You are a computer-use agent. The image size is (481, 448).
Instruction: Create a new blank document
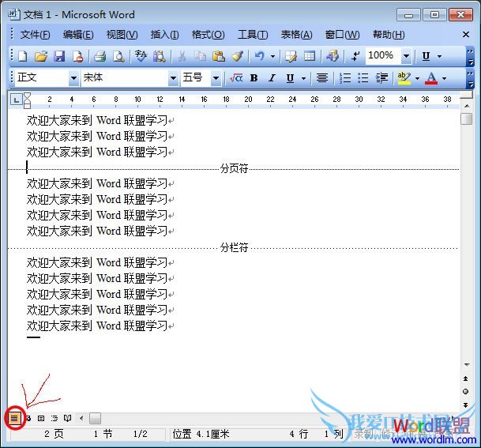pyautogui.click(x=23, y=56)
